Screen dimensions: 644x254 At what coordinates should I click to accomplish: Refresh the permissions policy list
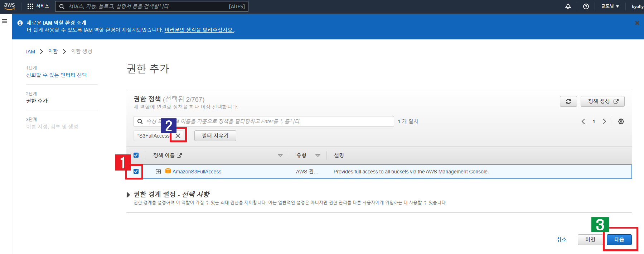pyautogui.click(x=568, y=101)
